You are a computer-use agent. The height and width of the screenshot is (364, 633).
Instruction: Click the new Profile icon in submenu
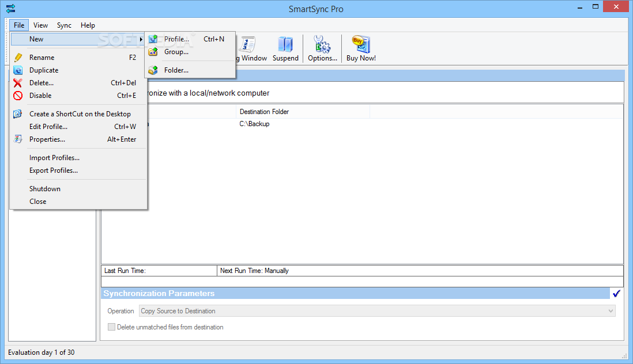tap(153, 39)
